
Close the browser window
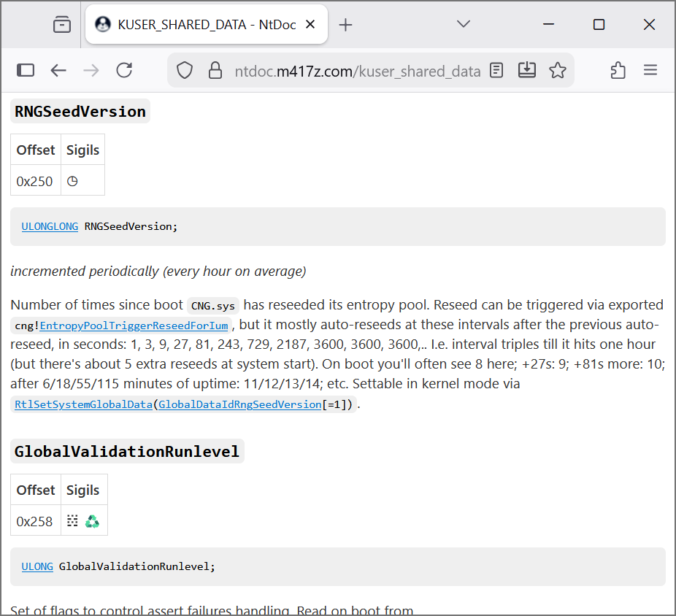click(x=649, y=25)
